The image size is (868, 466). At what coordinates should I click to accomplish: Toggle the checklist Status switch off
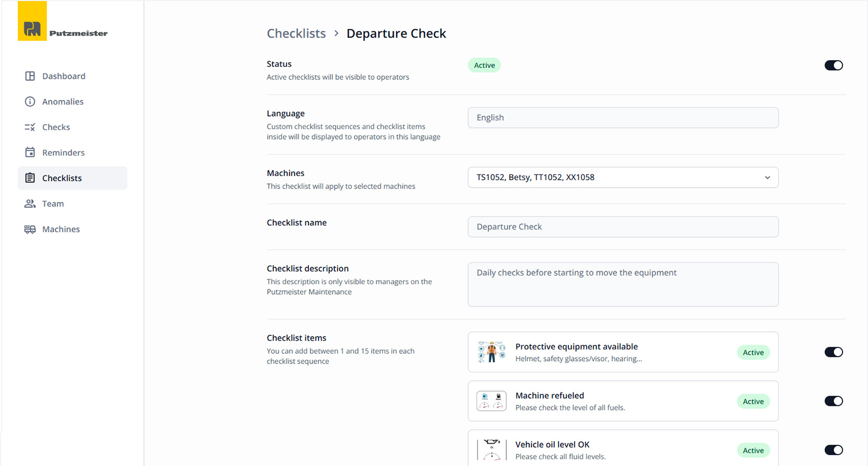click(x=833, y=65)
